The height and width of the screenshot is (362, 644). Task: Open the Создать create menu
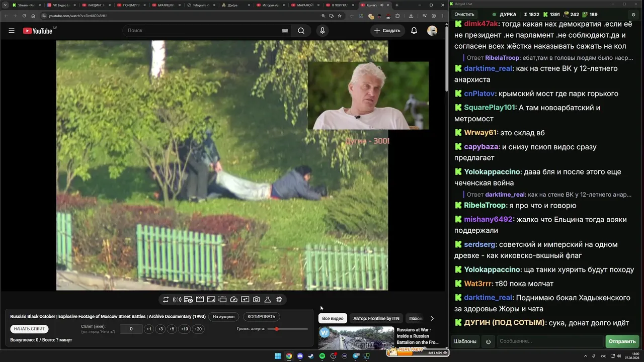(387, 31)
